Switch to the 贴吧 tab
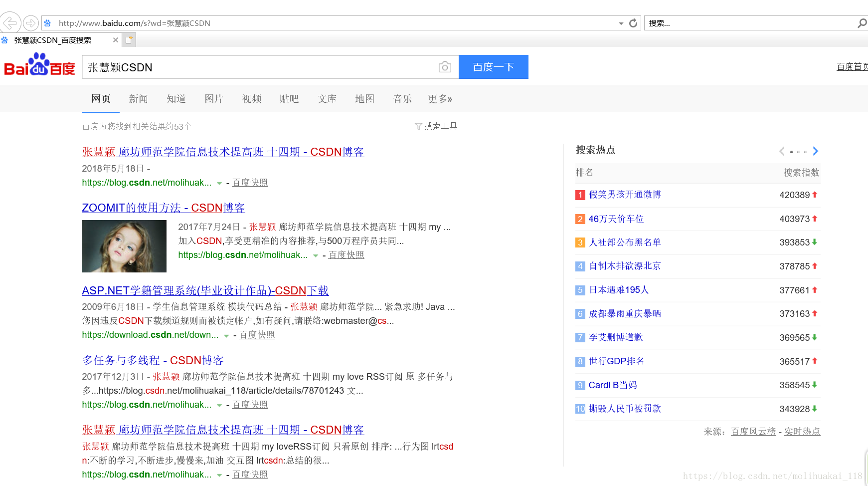This screenshot has width=868, height=486. pos(289,99)
